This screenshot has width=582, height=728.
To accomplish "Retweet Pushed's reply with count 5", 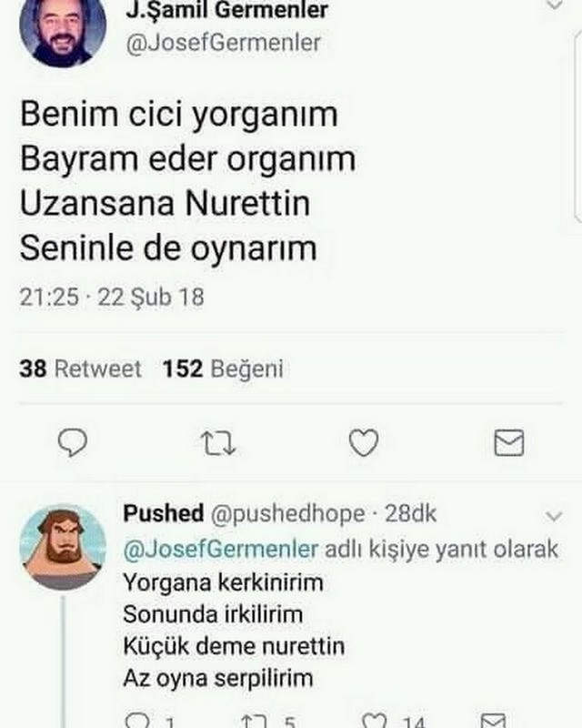I will (255, 721).
